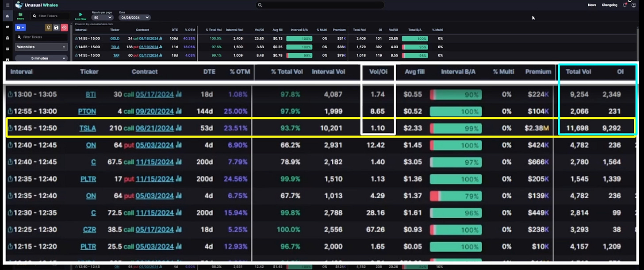The image size is (644, 270).
Task: Open the notifications bell in the header
Action: pyautogui.click(x=625, y=5)
